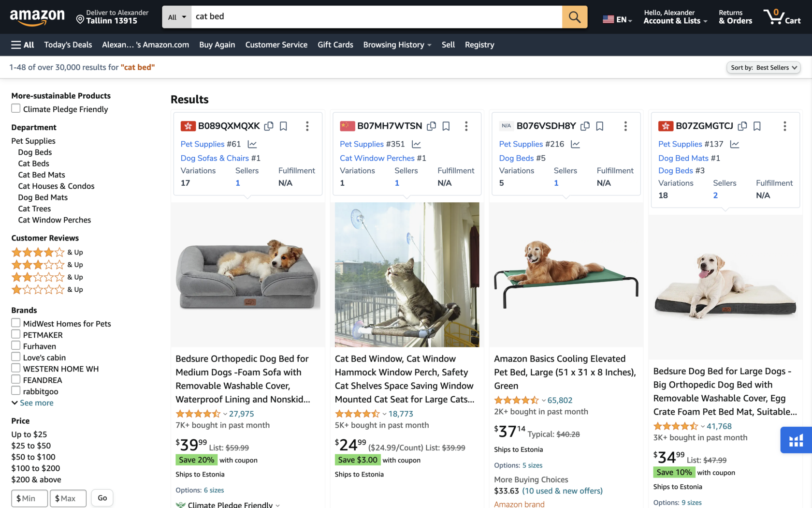The height and width of the screenshot is (508, 812).
Task: Show rank chart for Pet Supplies #61
Action: 252,144
